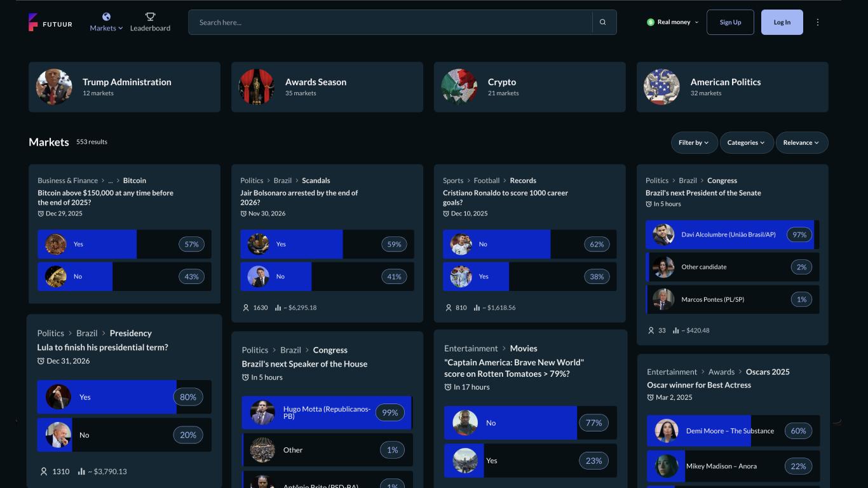Screen dimensions: 868x488
Task: Open American Politics category avatar
Action: pos(661,87)
